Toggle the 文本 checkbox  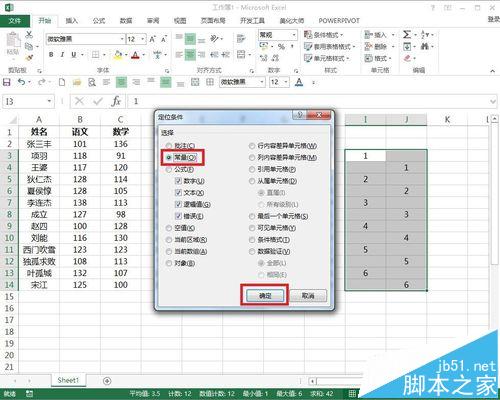(x=189, y=193)
